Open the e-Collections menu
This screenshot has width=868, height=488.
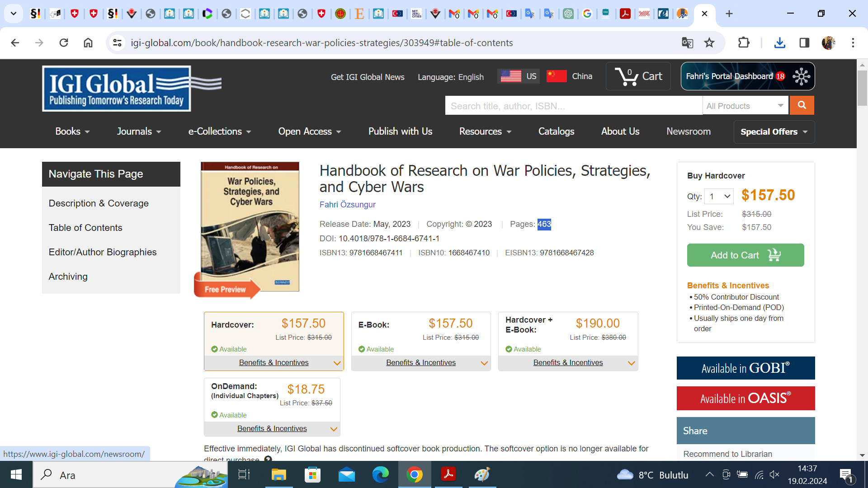(220, 131)
